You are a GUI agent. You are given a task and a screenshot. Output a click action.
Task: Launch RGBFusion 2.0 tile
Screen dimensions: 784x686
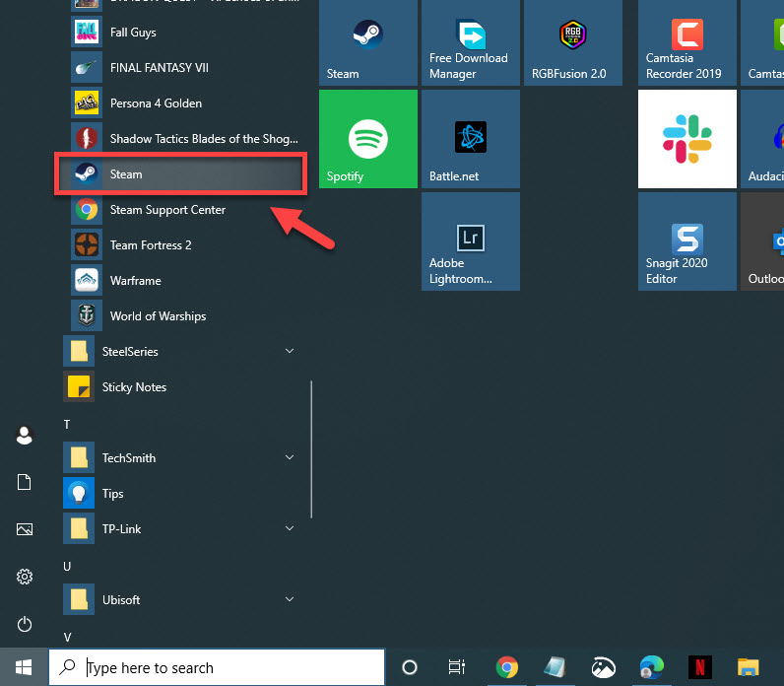click(x=573, y=42)
